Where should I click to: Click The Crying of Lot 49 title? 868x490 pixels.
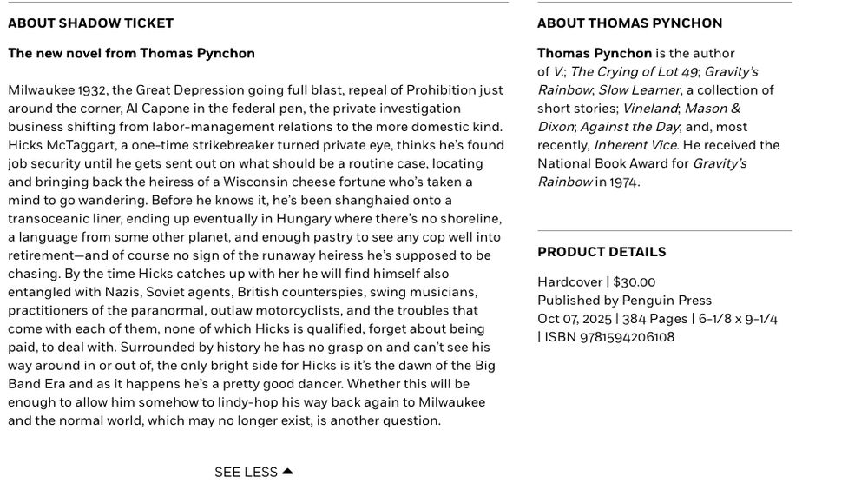635,71
